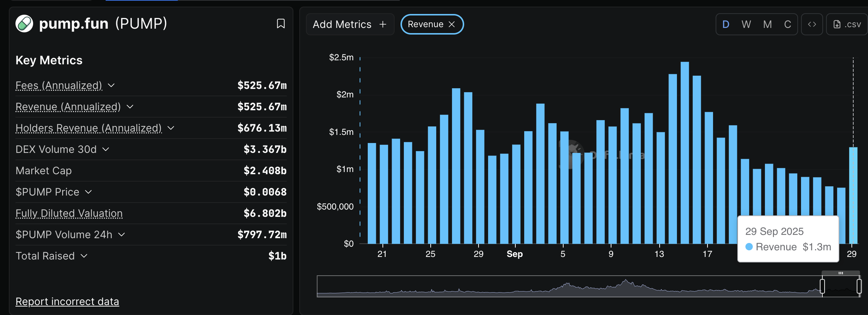Open the embed code icon
Screen dimensions: 868x315
(812, 24)
